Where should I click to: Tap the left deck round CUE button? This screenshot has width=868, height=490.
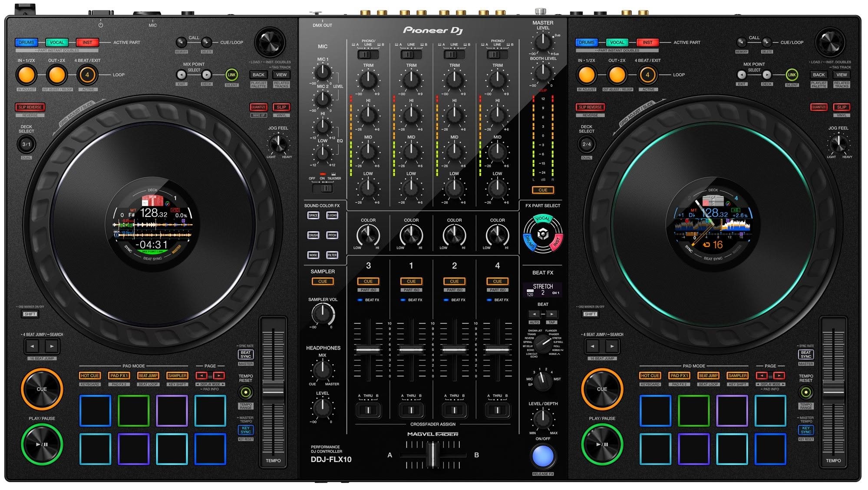point(42,389)
